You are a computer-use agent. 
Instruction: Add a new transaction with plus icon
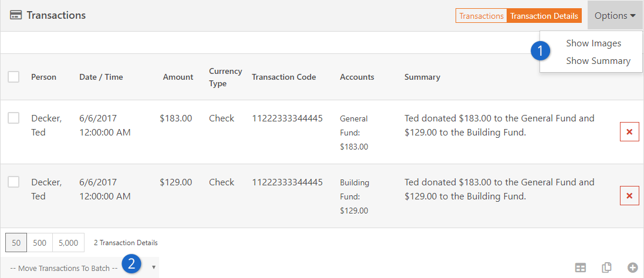pos(633,268)
